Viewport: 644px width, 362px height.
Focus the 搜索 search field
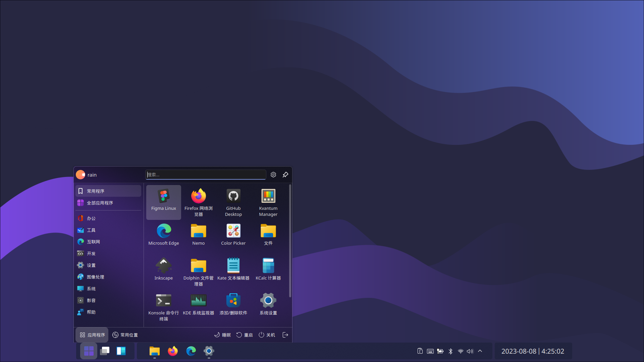pos(206,175)
